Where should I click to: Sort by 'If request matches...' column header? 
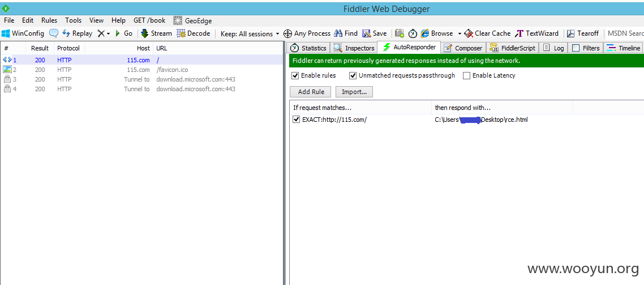(360, 107)
